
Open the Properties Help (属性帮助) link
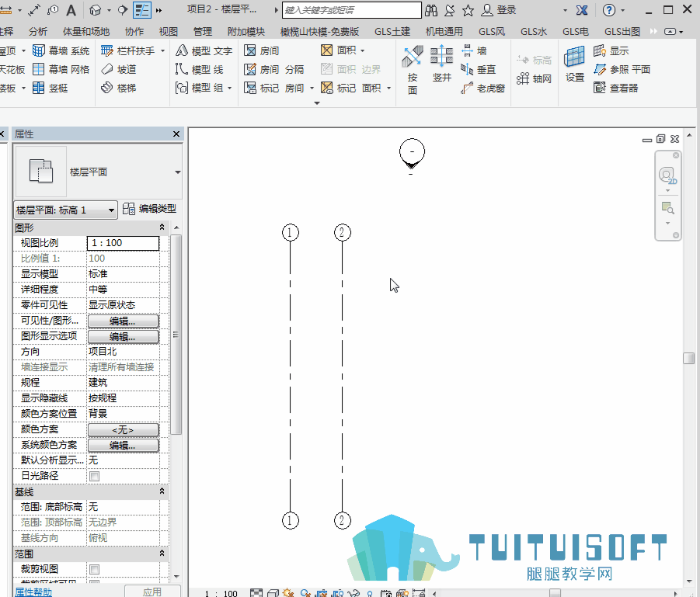[33, 592]
